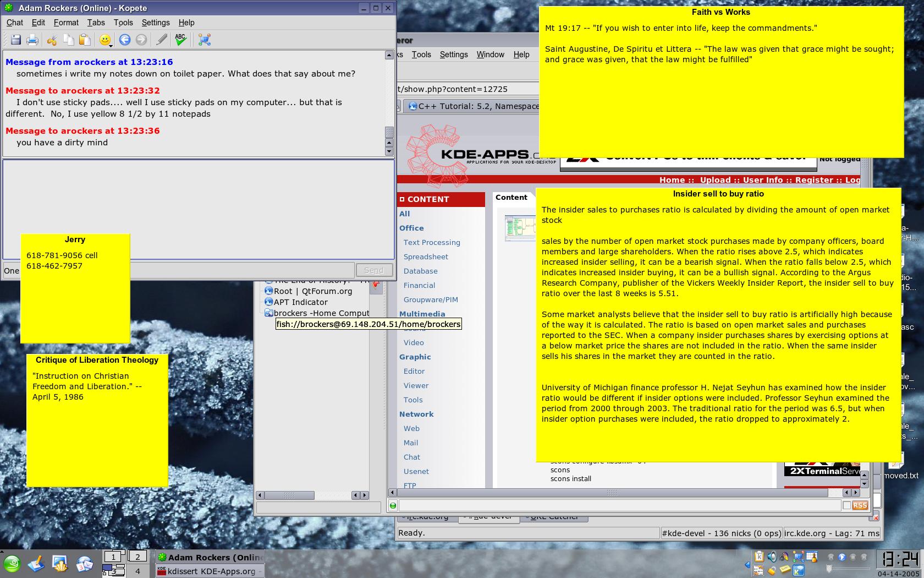Open the Register link on KDE-Apps
Screen dimensions: 924x578
(814, 180)
